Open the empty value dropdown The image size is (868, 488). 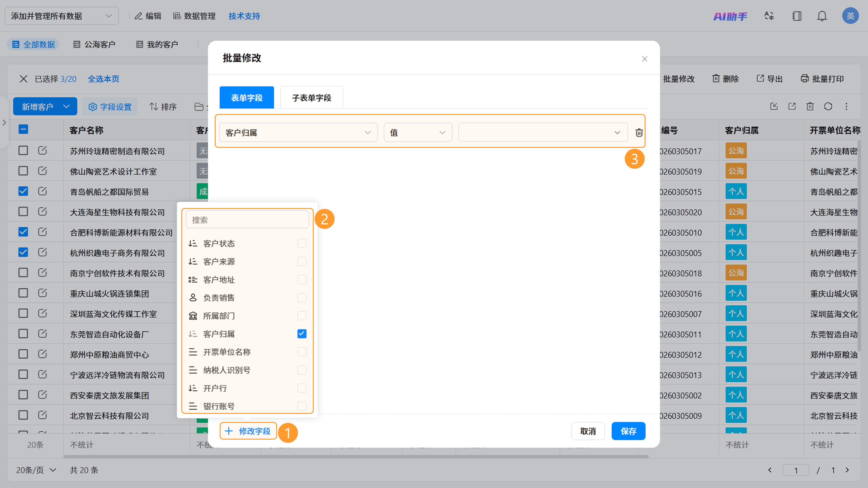pos(543,133)
